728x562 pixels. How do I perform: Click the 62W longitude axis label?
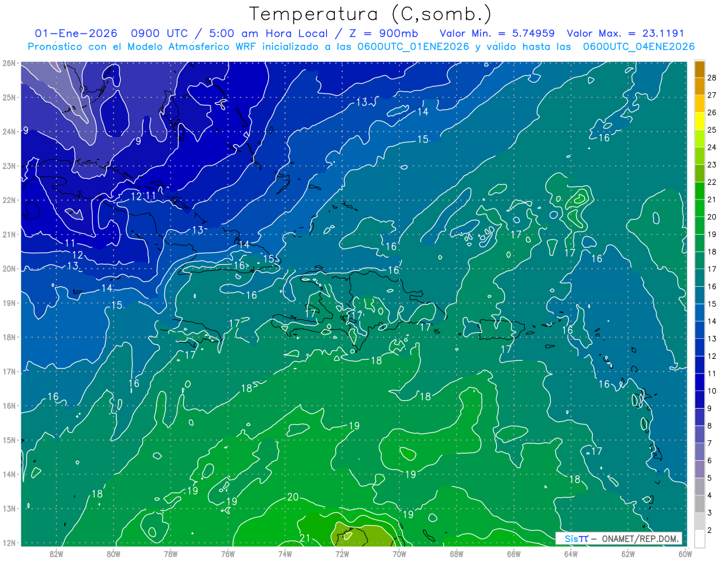627,554
